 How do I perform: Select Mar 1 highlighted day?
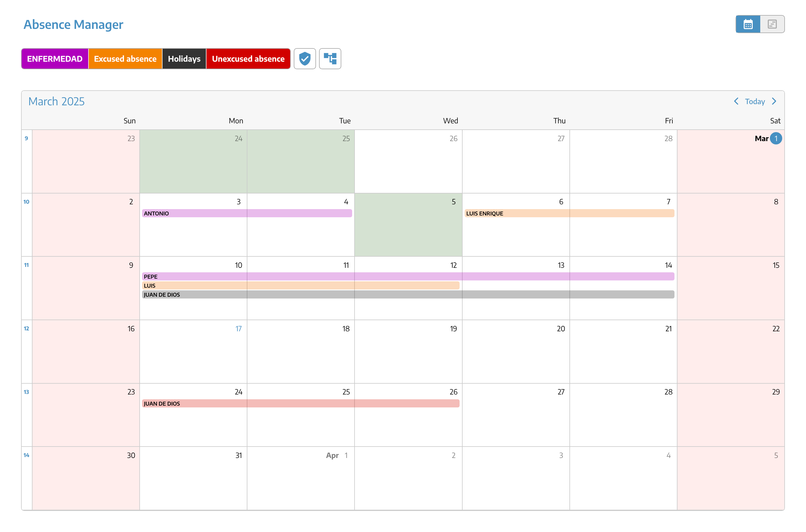point(776,138)
